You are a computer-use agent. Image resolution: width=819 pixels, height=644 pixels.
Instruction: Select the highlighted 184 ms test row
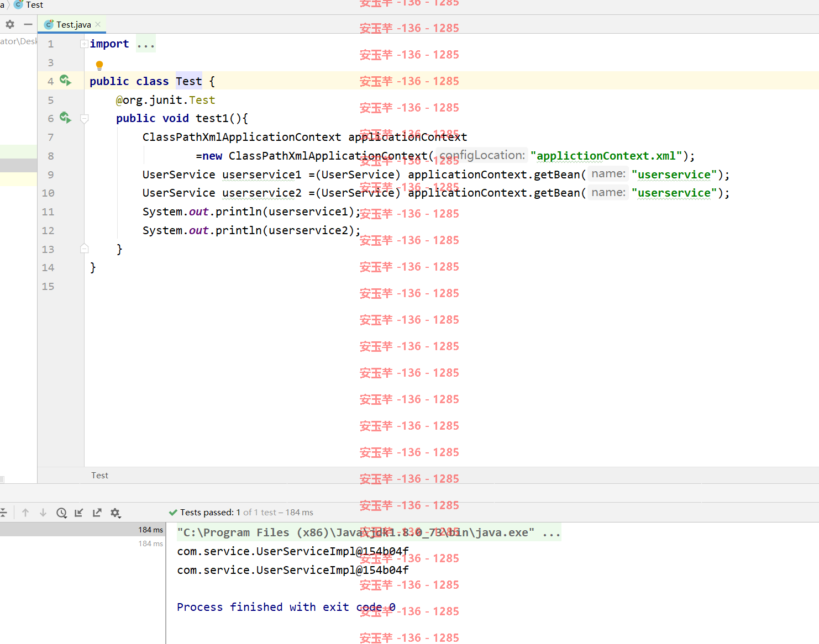[x=82, y=530]
